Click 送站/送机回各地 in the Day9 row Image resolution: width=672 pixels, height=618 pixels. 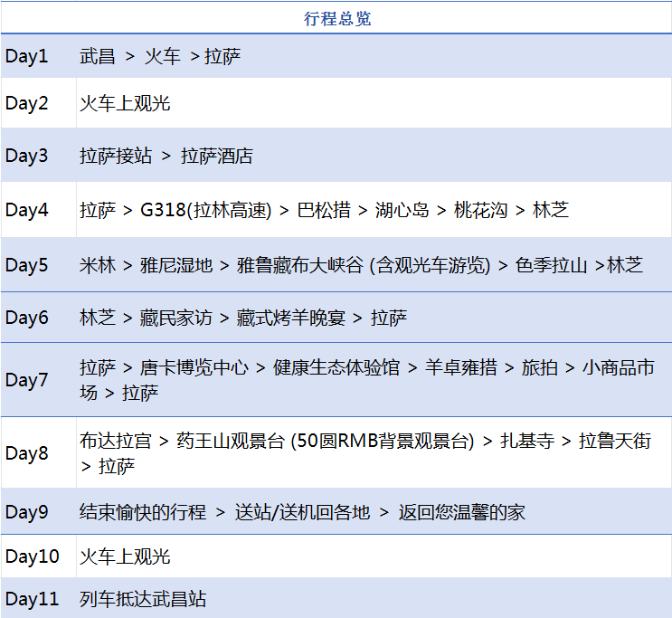click(x=302, y=512)
